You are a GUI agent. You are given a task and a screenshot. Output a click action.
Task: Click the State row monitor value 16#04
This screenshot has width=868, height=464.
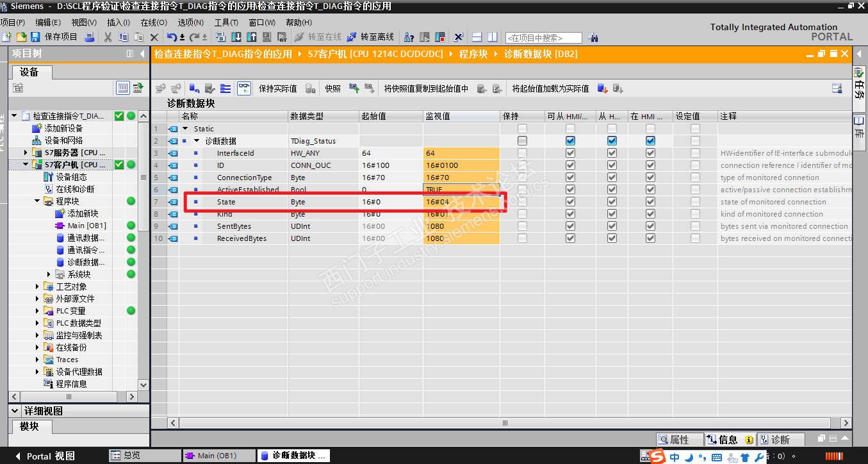pos(461,202)
